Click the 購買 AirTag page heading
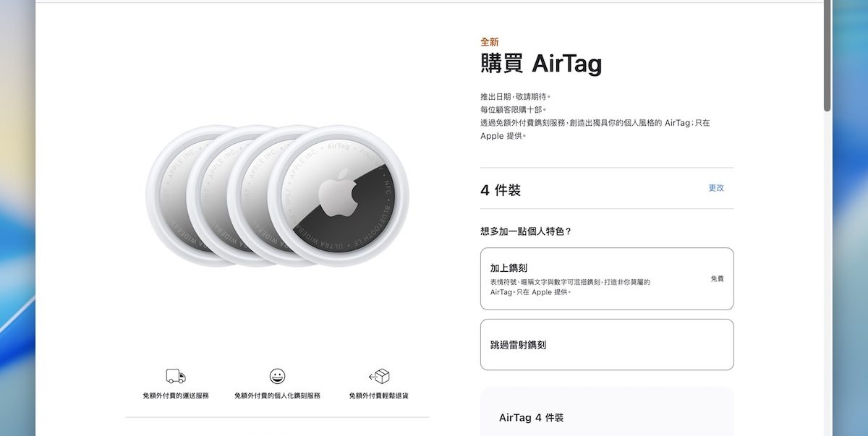Screen dimensions: 868x436 point(541,64)
